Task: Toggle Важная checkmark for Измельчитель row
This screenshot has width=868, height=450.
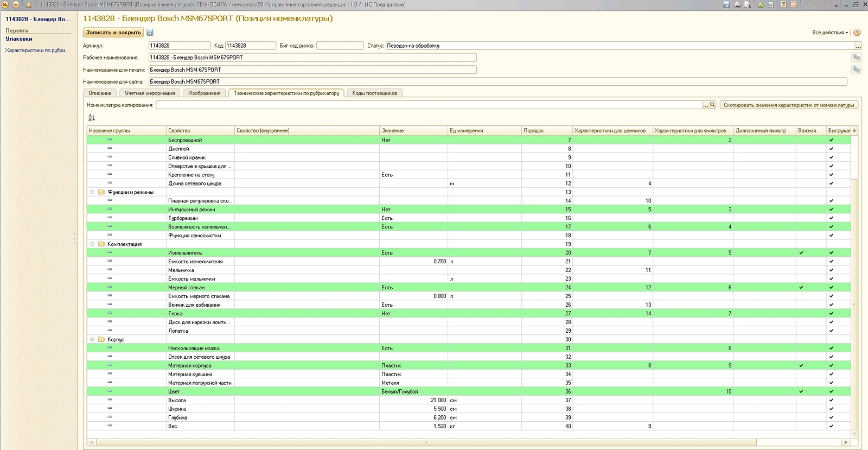Action: (801, 253)
